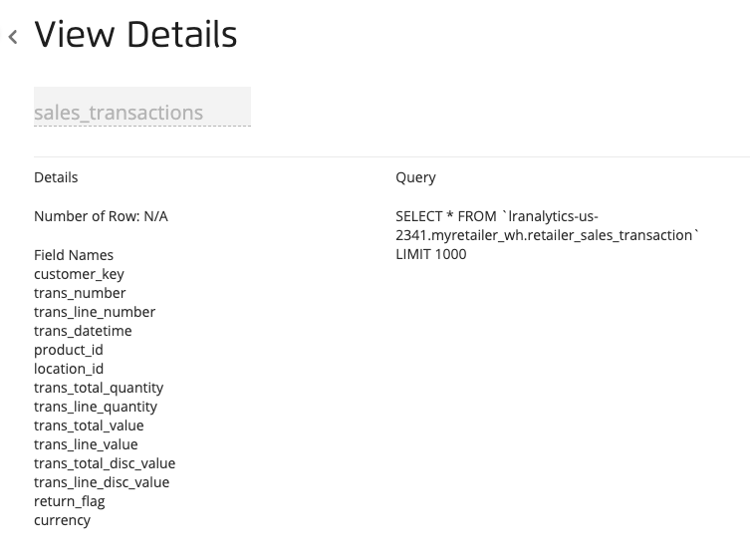This screenshot has width=750, height=560.
Task: Select the customer_key field name
Action: click(79, 274)
